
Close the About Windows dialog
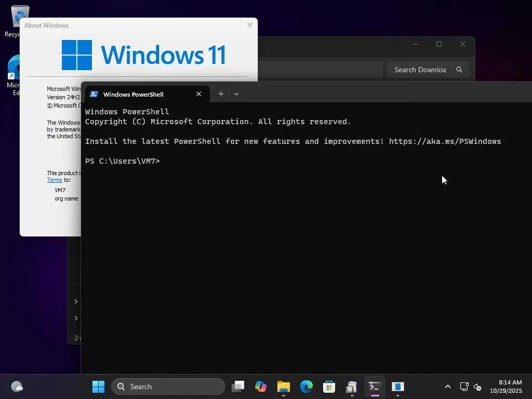coord(250,25)
